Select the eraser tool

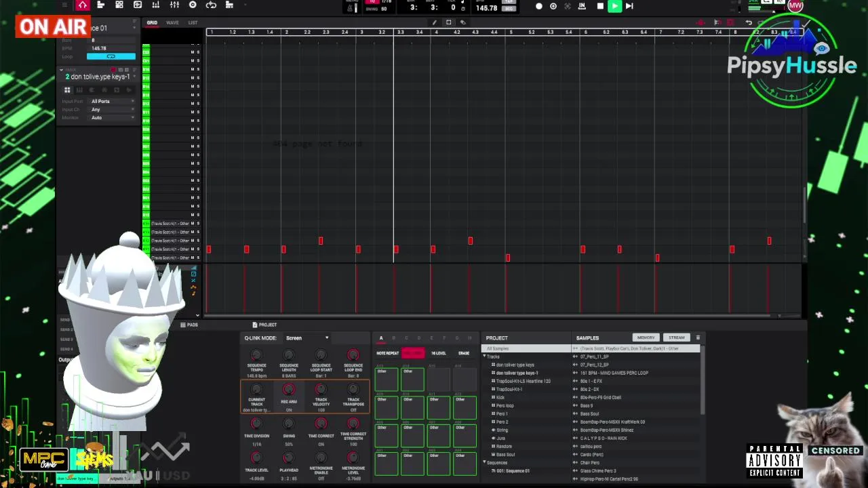click(462, 22)
